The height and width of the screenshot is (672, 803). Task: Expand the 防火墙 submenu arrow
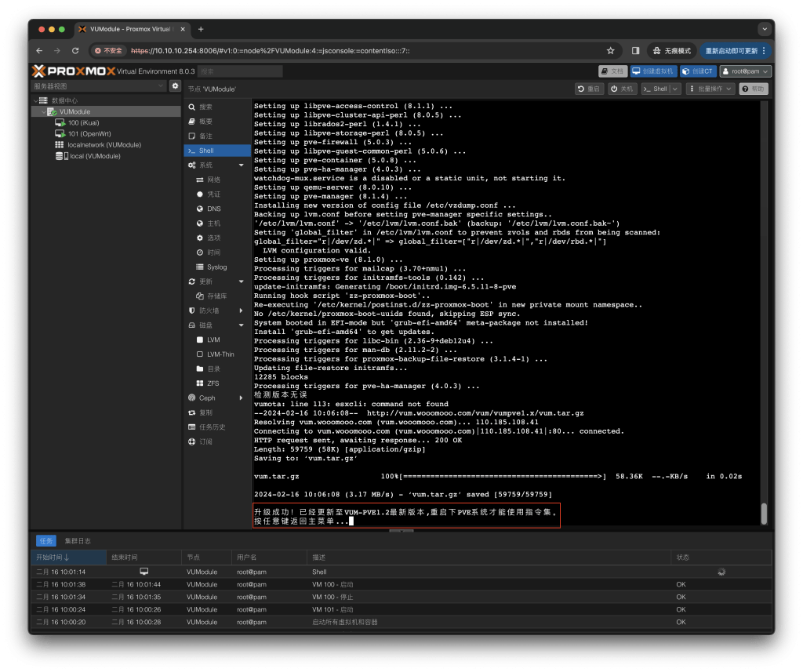(242, 311)
